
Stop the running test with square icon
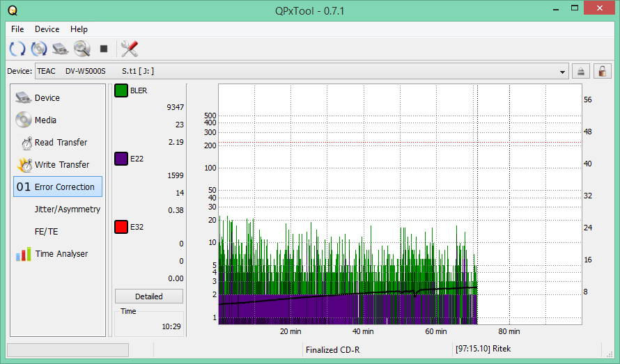point(104,49)
